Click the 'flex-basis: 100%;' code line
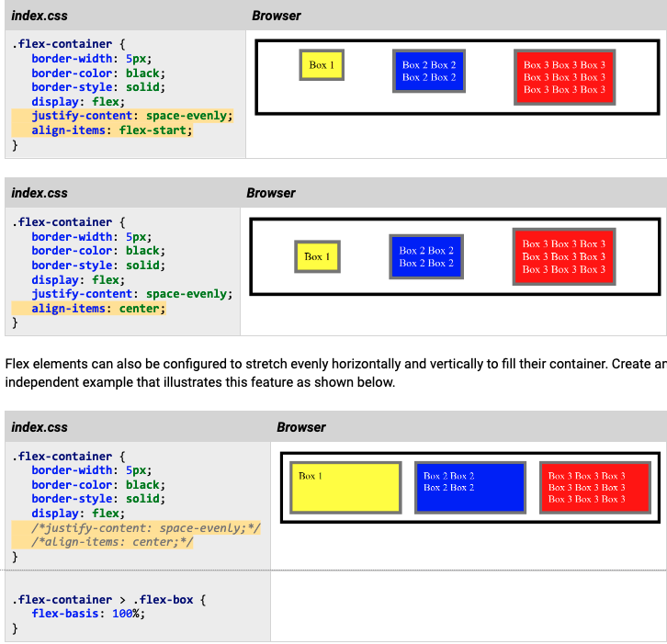 click(88, 614)
